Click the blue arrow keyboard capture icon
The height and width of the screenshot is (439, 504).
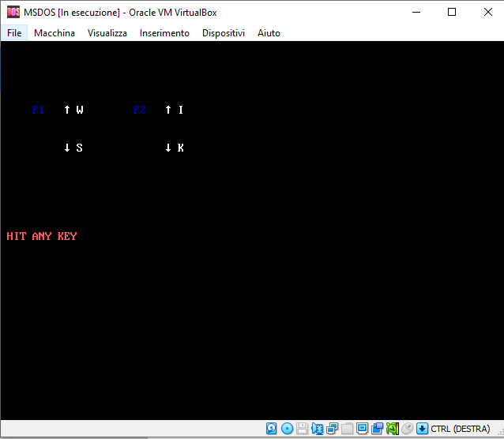point(422,429)
